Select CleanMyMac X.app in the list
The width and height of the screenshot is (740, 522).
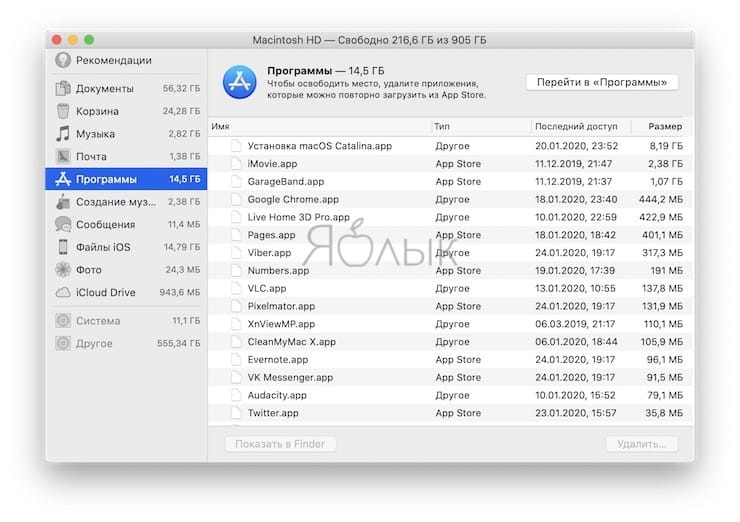(x=450, y=342)
